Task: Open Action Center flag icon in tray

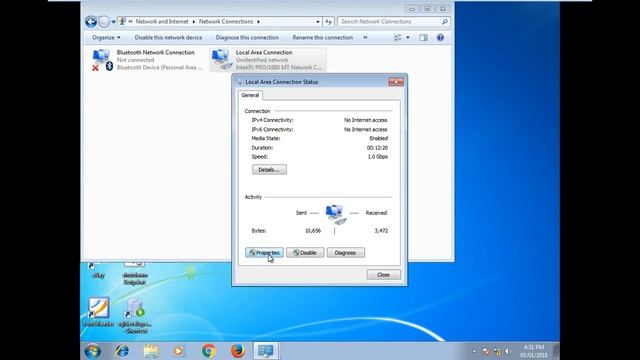Action: pos(485,351)
